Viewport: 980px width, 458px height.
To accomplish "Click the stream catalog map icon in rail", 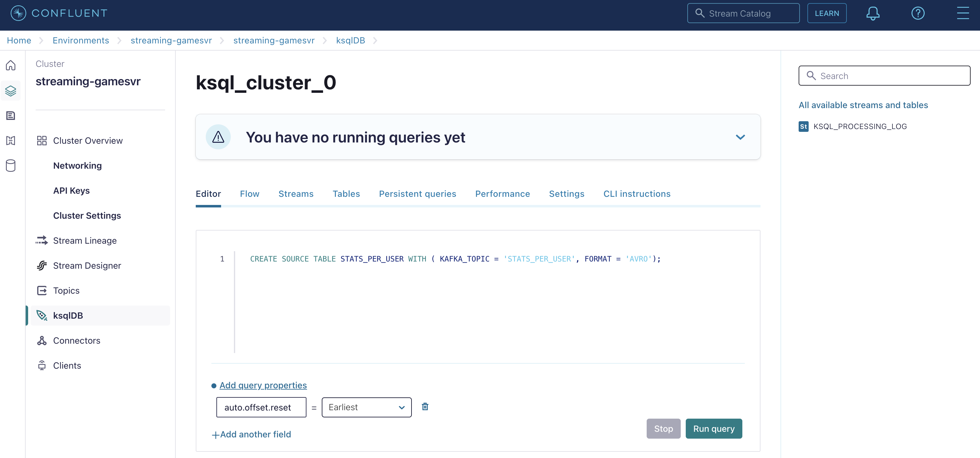I will point(11,141).
